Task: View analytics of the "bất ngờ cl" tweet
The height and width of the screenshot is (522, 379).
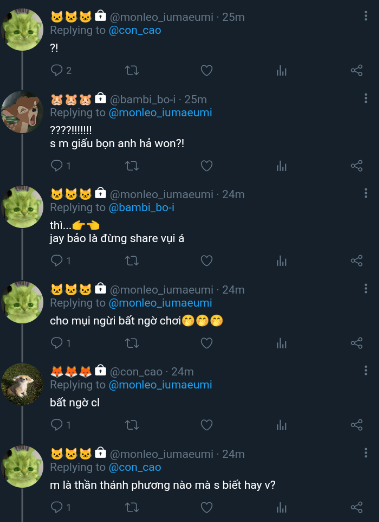Action: (x=281, y=425)
